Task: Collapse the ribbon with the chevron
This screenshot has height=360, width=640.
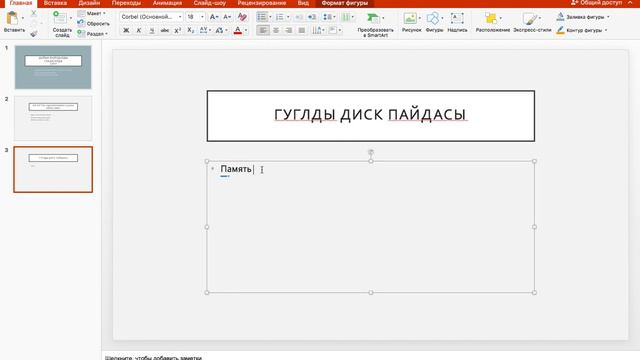Action: tap(630, 3)
